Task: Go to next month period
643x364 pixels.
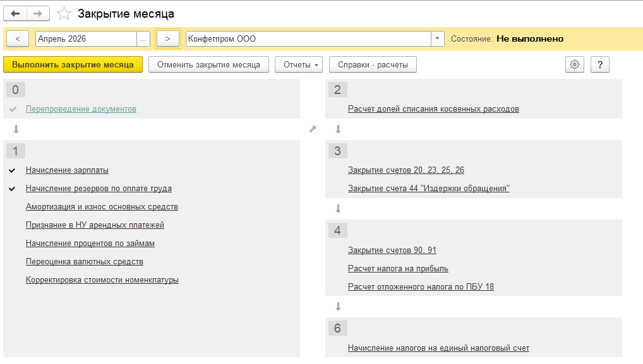Action: click(167, 38)
